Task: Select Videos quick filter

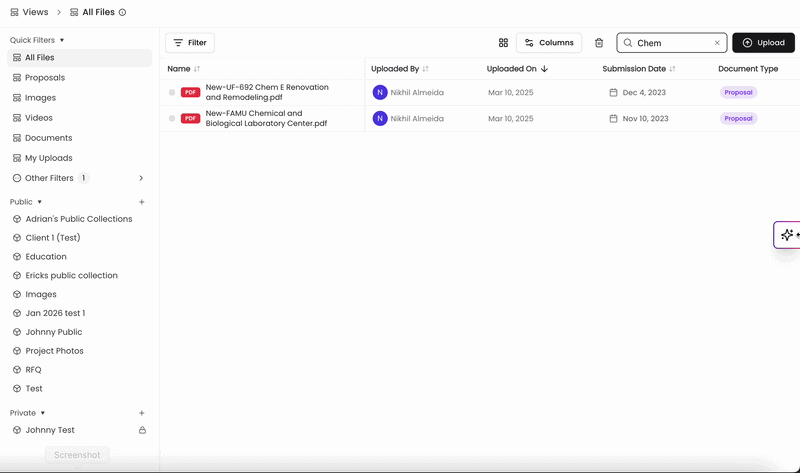Action: pyautogui.click(x=80, y=118)
